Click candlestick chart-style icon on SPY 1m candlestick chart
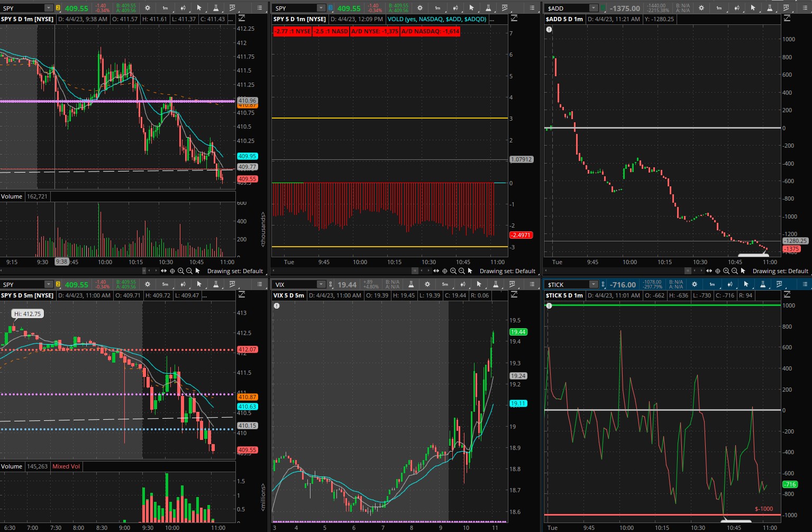 [183, 8]
